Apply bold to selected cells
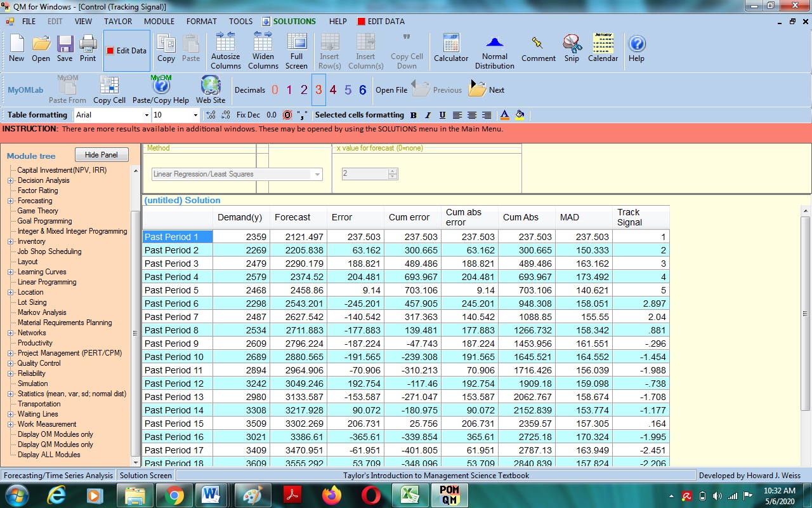Image resolution: width=812 pixels, height=508 pixels. [x=414, y=115]
